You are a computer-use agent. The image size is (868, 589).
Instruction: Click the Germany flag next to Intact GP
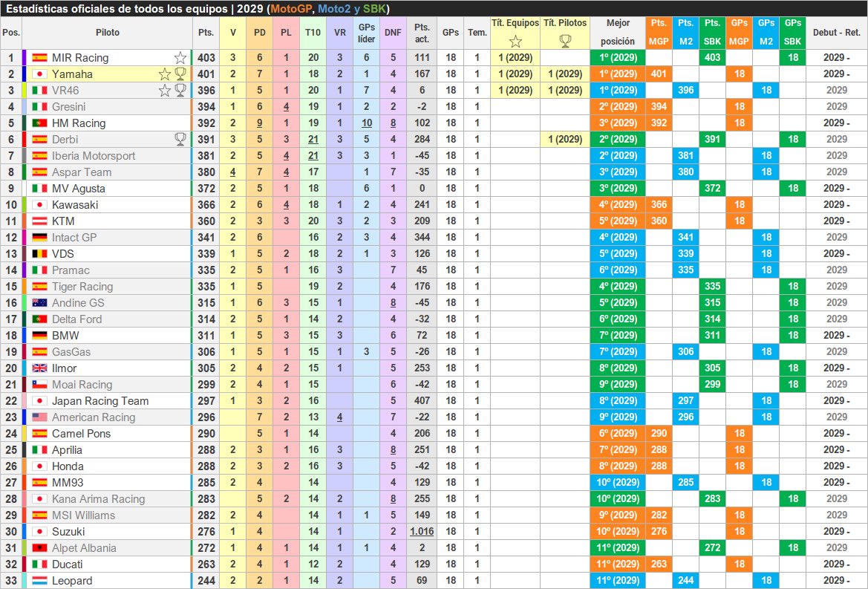click(x=39, y=238)
